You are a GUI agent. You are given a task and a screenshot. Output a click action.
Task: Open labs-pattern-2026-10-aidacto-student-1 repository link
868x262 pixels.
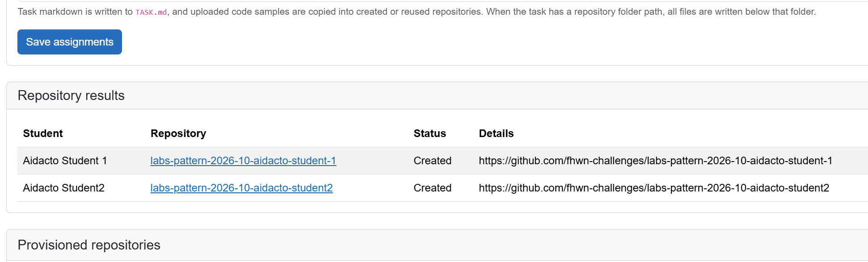click(x=243, y=161)
